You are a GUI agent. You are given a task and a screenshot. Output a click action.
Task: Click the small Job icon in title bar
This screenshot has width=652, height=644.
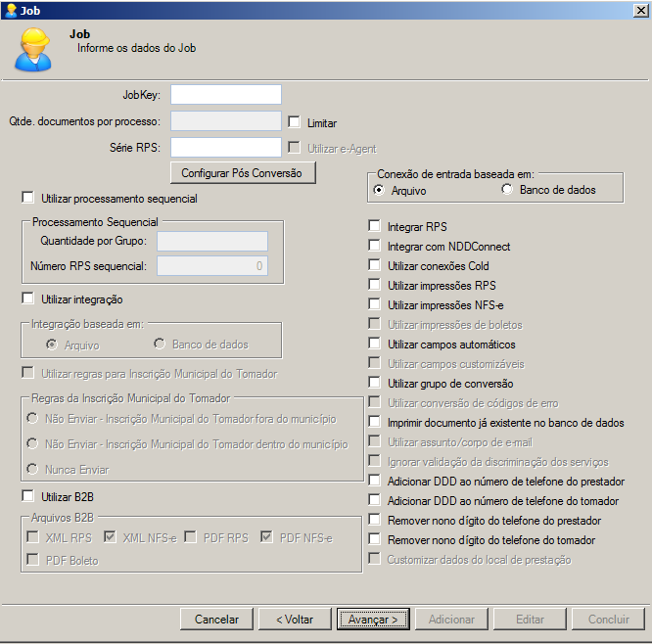pos(11,11)
